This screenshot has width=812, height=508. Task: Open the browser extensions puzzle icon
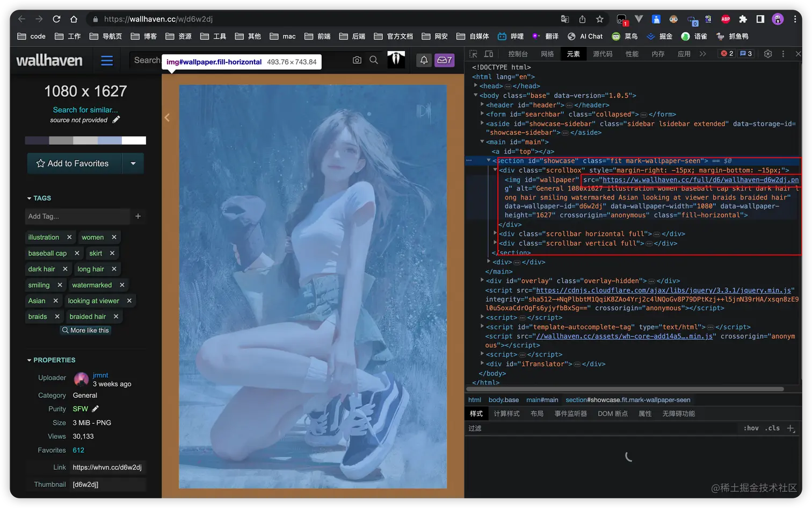tap(743, 19)
